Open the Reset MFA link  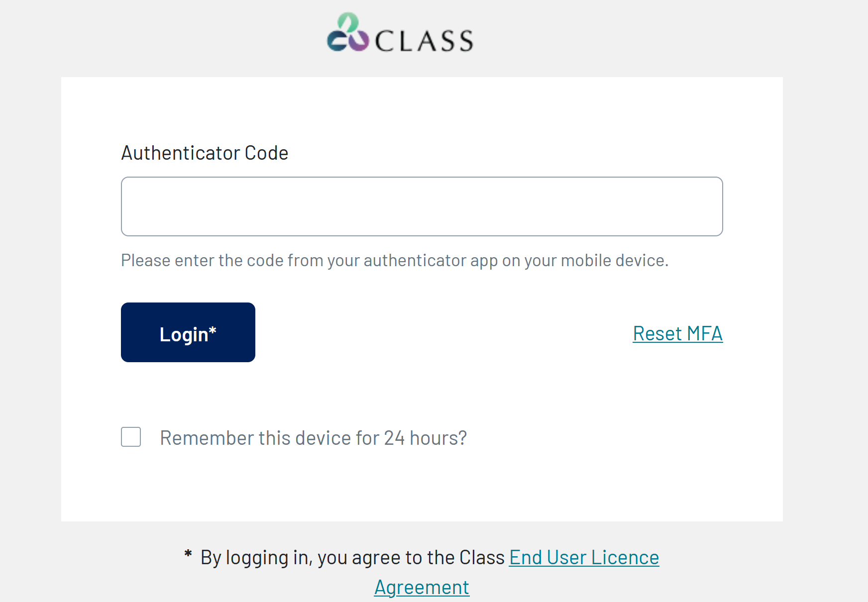pyautogui.click(x=677, y=333)
